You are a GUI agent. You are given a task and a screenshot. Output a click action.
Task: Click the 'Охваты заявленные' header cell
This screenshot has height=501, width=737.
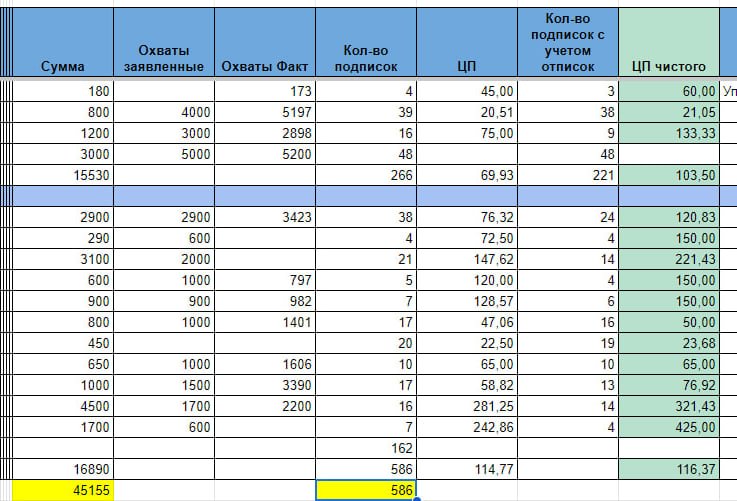click(164, 42)
